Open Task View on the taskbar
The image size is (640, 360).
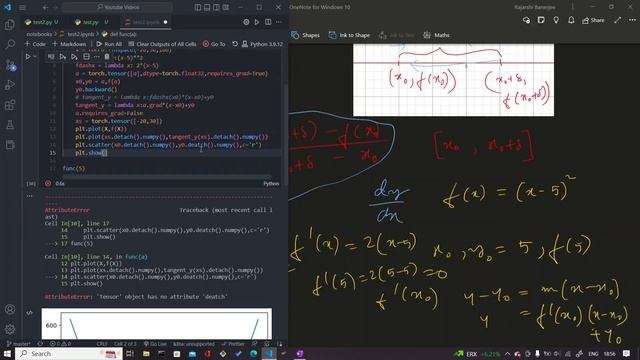coord(130,353)
